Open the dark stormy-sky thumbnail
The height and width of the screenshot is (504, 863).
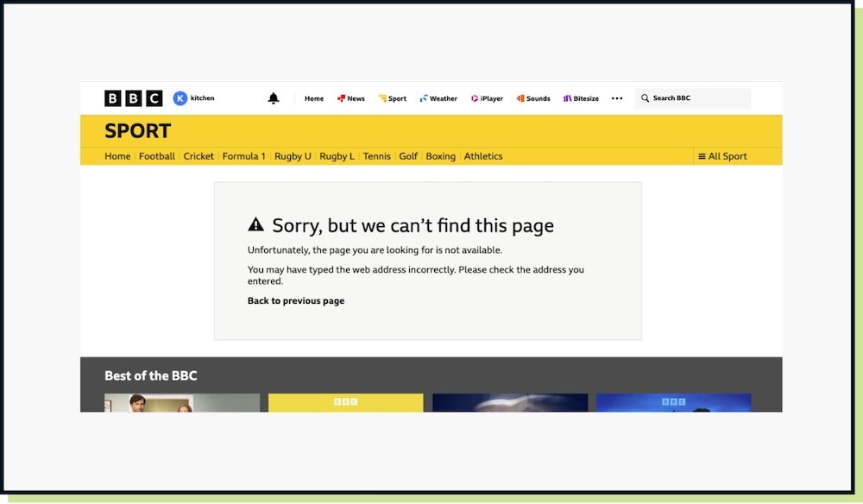pyautogui.click(x=510, y=403)
